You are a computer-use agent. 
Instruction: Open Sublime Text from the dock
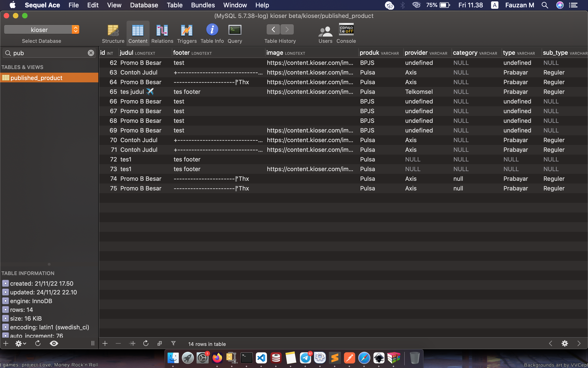pos(335,358)
